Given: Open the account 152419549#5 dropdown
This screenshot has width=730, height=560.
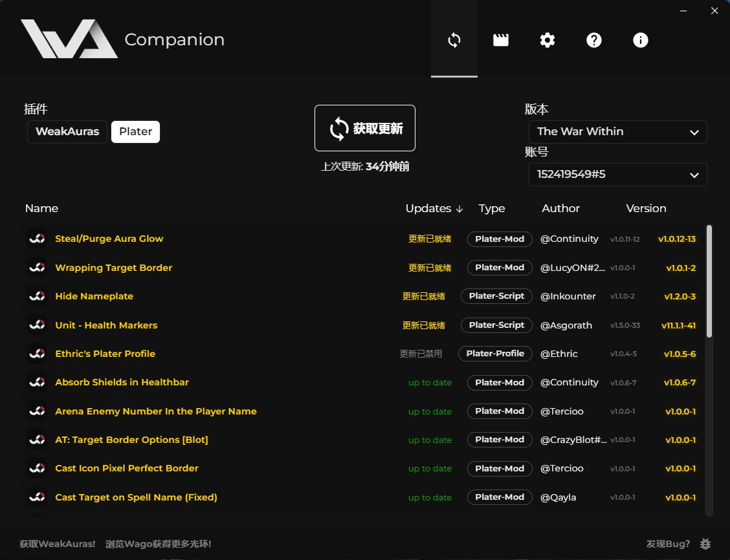Looking at the screenshot, I should (x=618, y=175).
